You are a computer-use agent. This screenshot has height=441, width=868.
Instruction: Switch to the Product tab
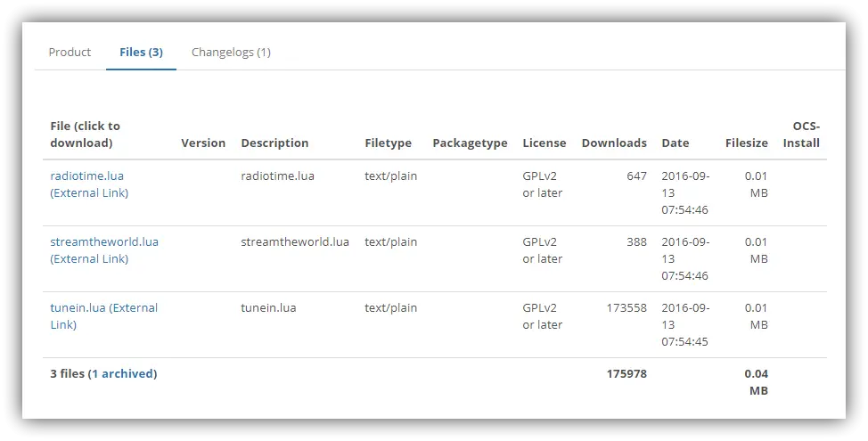click(x=70, y=52)
